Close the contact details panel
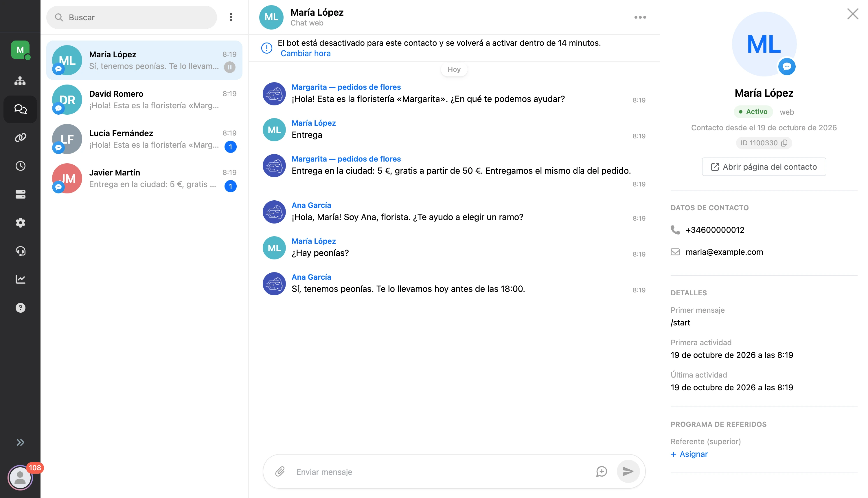868x498 pixels. click(853, 14)
